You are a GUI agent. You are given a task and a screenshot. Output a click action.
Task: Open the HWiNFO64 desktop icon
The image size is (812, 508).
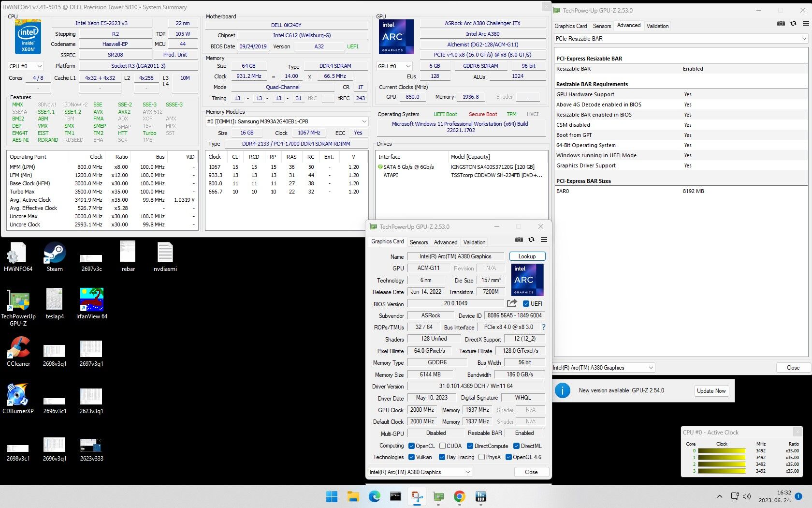coord(18,257)
